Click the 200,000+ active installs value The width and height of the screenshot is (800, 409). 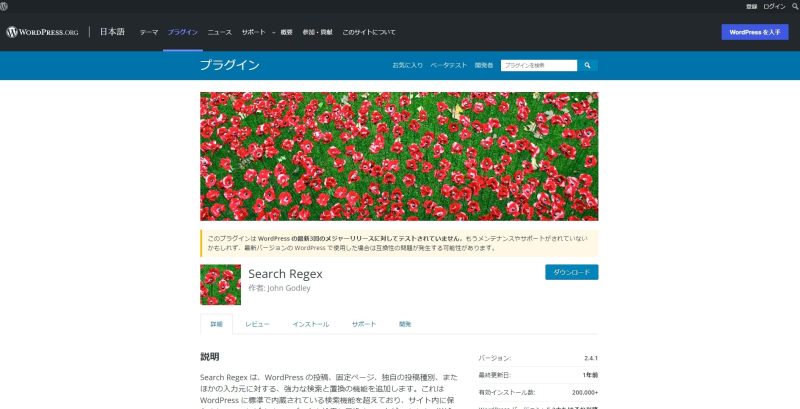click(x=586, y=393)
